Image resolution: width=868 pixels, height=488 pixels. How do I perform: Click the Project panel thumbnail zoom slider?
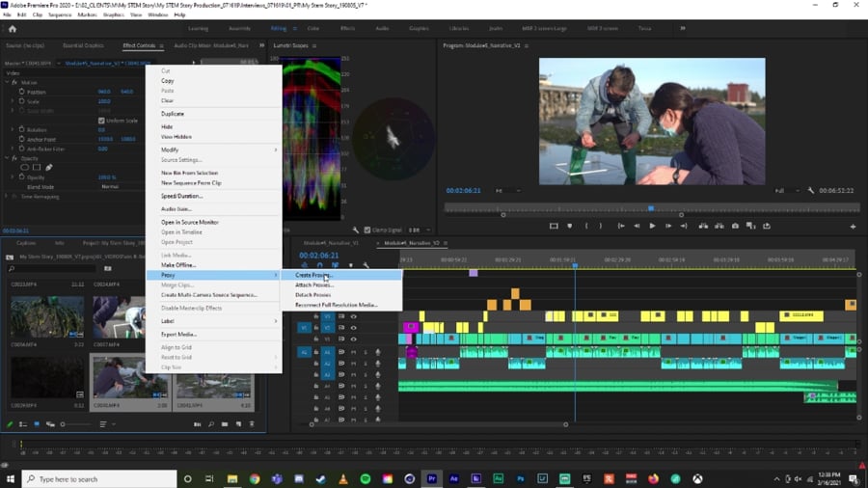(76, 424)
